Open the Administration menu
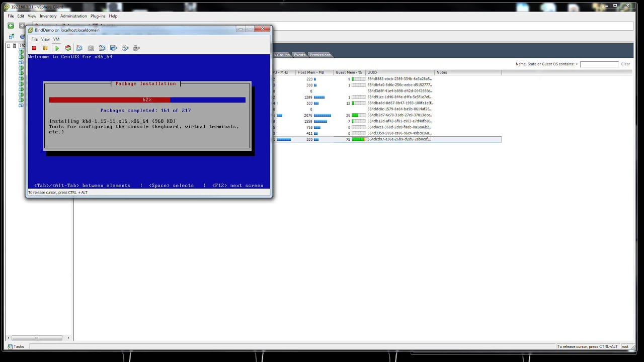Viewport: 644px width, 362px height. (x=73, y=16)
